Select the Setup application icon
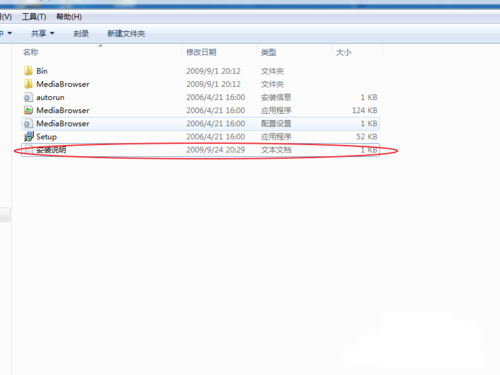 tap(28, 136)
